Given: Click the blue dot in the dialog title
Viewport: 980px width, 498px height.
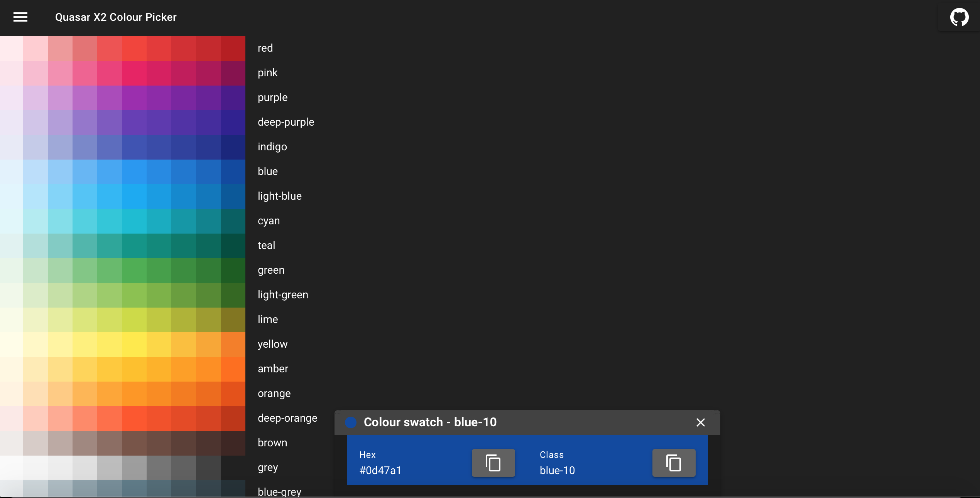Looking at the screenshot, I should pos(350,422).
